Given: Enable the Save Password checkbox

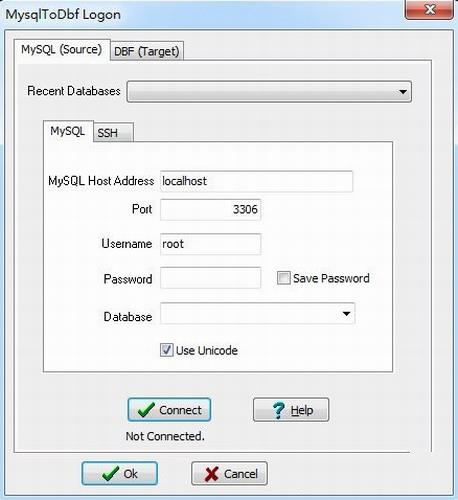Looking at the screenshot, I should pos(284,278).
